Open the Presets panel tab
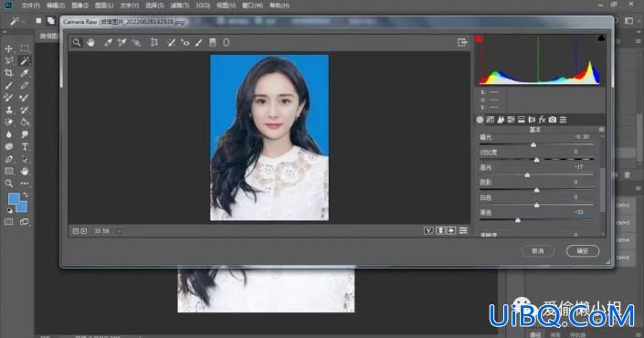 coord(563,120)
